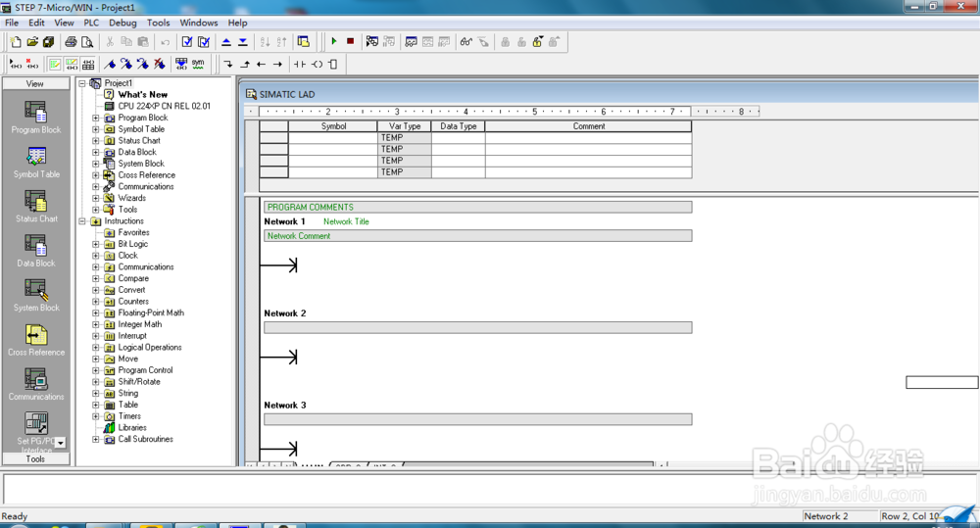This screenshot has width=980, height=528.
Task: Click the Insert Network icon
Action: (x=16, y=64)
